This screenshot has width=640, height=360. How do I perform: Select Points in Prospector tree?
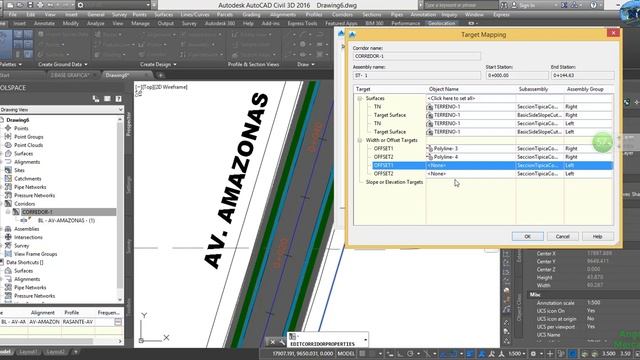pyautogui.click(x=21, y=128)
